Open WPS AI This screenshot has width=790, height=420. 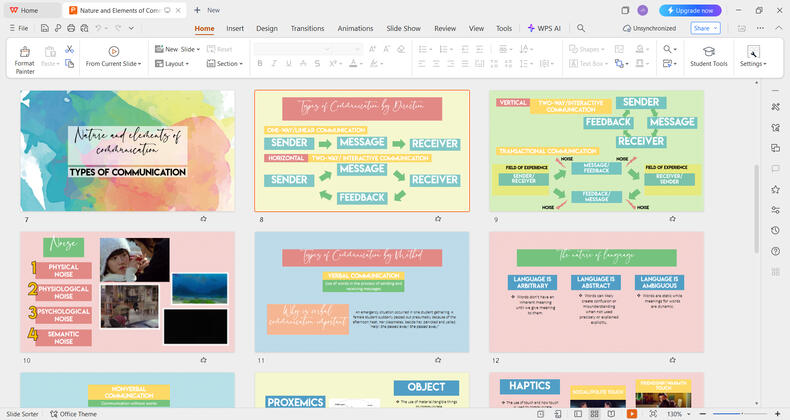[544, 28]
